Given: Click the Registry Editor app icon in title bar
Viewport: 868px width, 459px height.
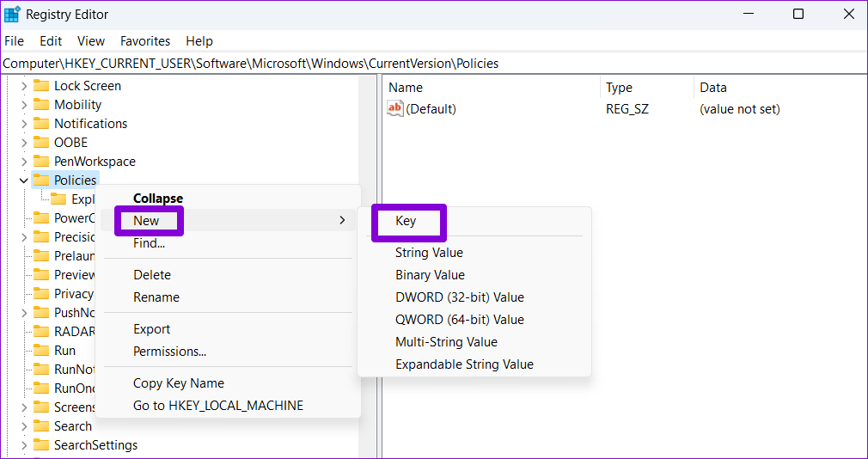Looking at the screenshot, I should pos(12,14).
